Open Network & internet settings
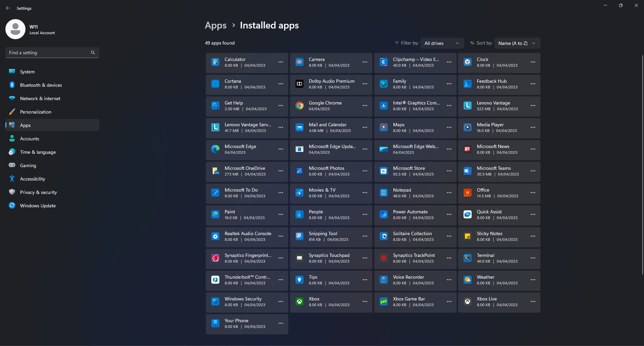The height and width of the screenshot is (346, 644). click(x=52, y=98)
